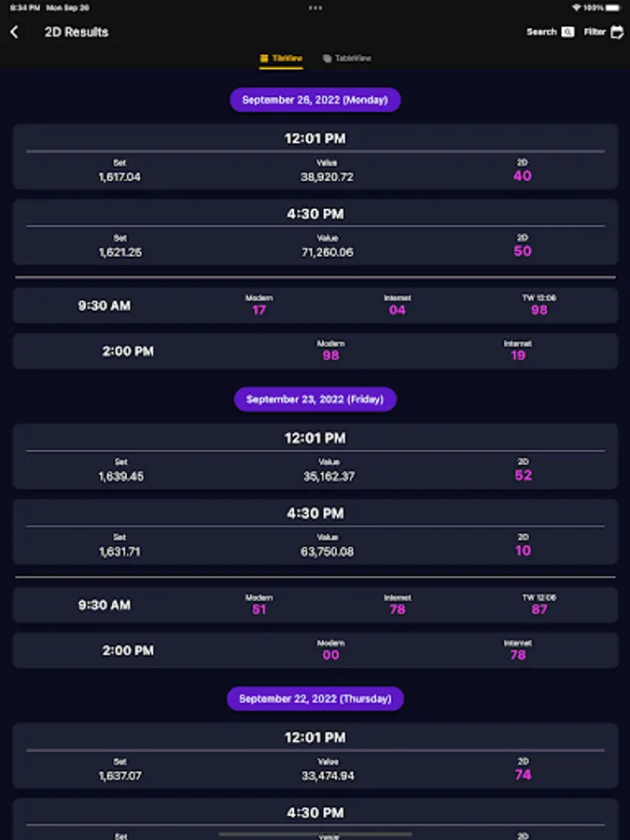Open the September 26 12:01 PM result card
The width and height of the screenshot is (630, 840).
315,157
